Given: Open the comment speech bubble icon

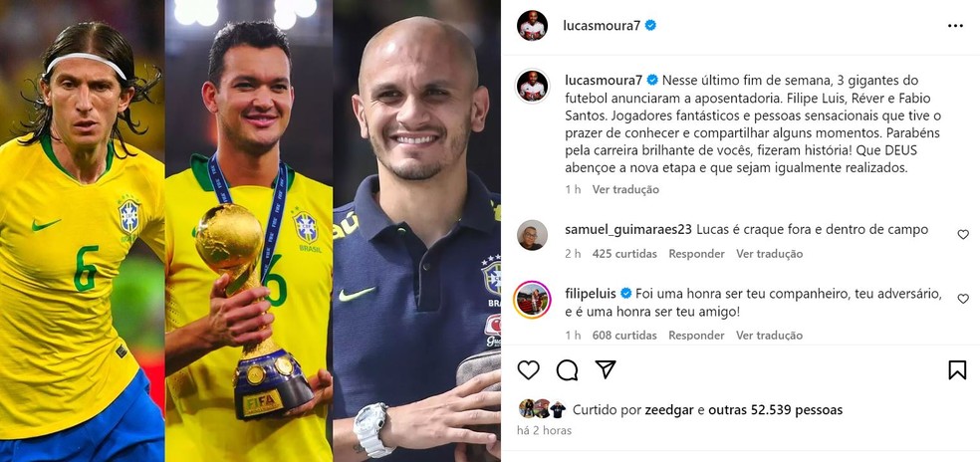Looking at the screenshot, I should (x=567, y=370).
